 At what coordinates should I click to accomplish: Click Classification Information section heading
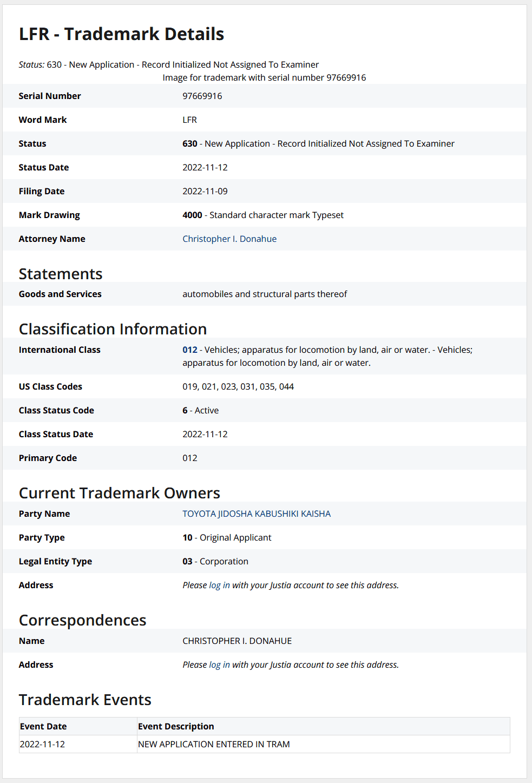click(113, 329)
